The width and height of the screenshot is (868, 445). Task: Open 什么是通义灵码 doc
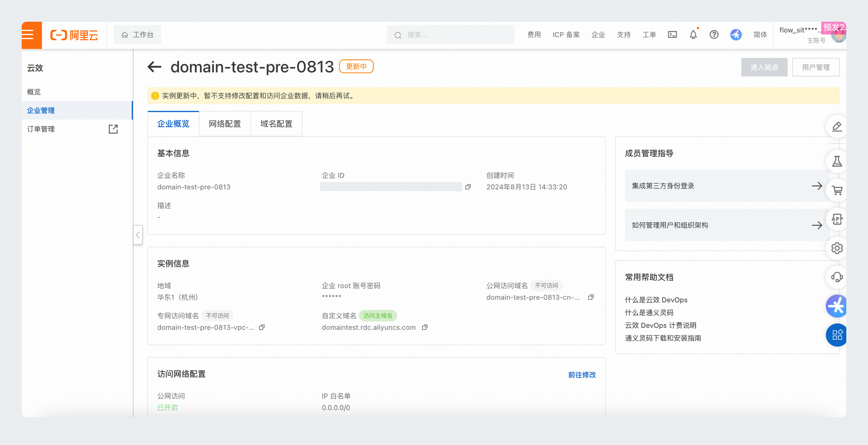tap(649, 313)
